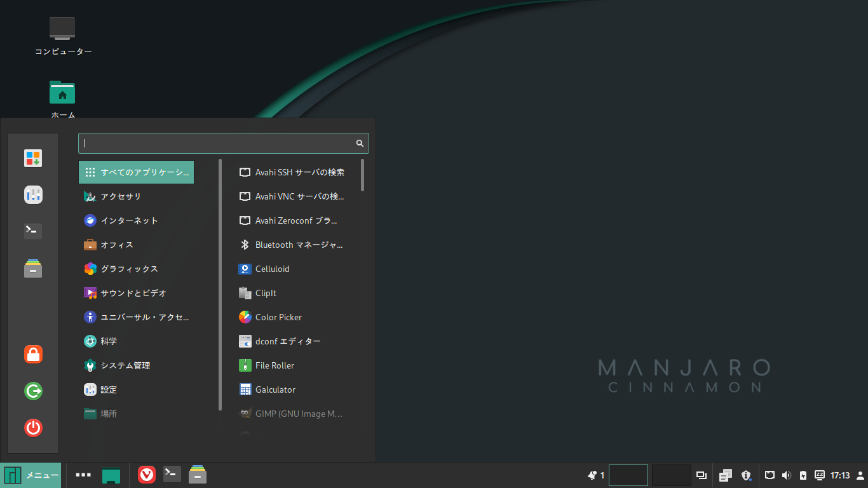Launch Avahi Zeroconf browser entry
The image size is (868, 488).
pyautogui.click(x=292, y=220)
